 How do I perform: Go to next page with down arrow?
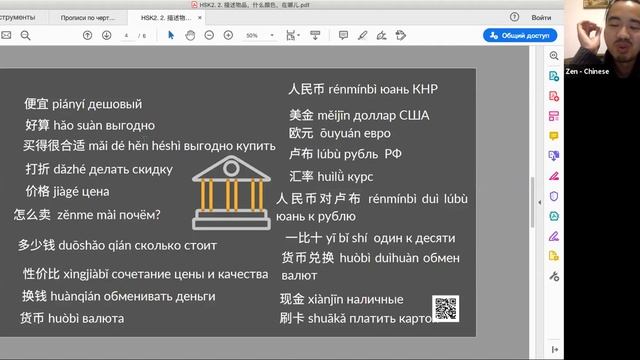pos(107,36)
